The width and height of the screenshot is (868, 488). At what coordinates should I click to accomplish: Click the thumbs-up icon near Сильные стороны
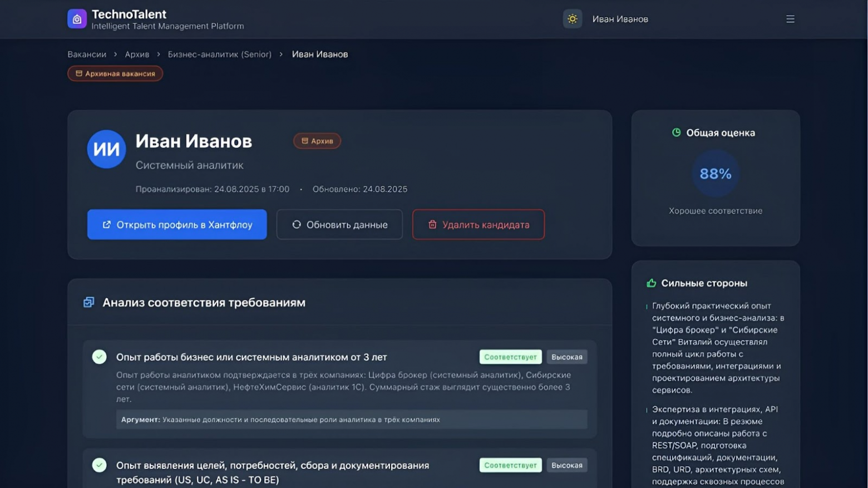point(651,283)
